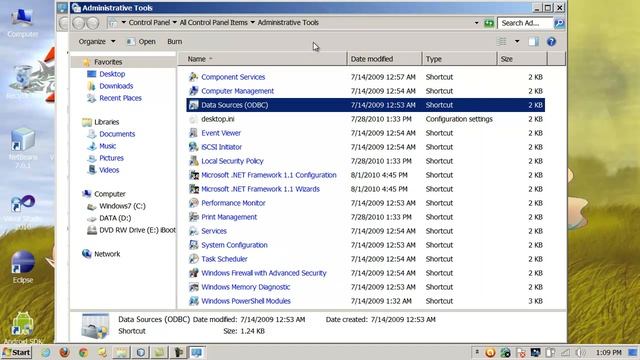Viewport: 640px width, 360px height.
Task: Click Burn in the toolbar
Action: pos(175,41)
